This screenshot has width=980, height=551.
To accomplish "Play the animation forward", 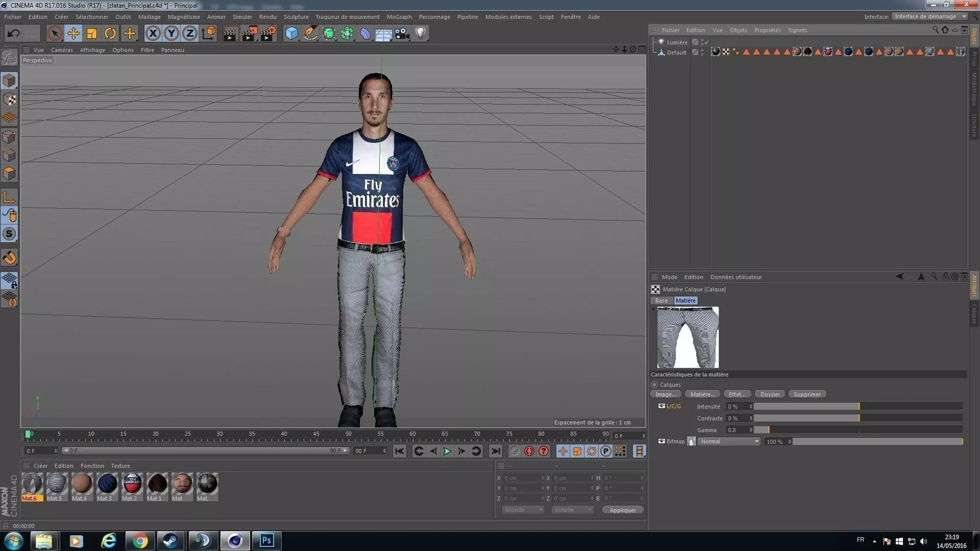I will point(447,451).
